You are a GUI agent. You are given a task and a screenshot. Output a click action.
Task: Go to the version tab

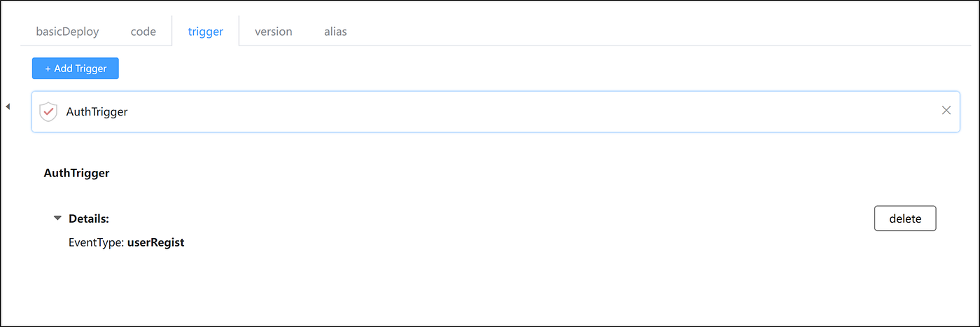pyautogui.click(x=273, y=32)
